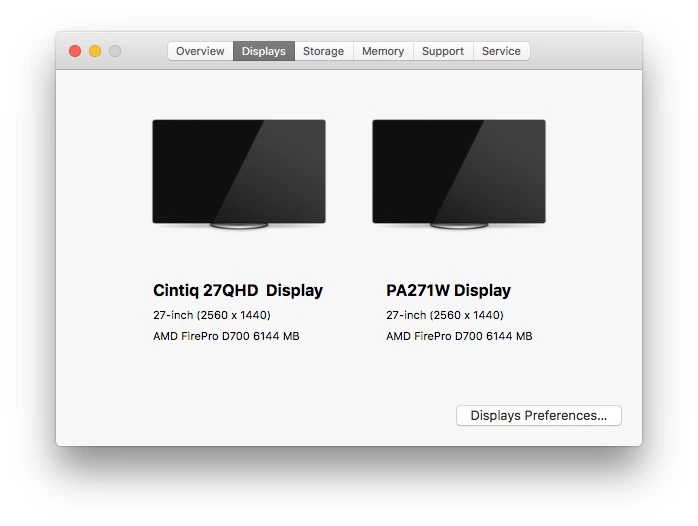Minimize the window with the yellow button
The width and height of the screenshot is (698, 526).
tap(95, 51)
